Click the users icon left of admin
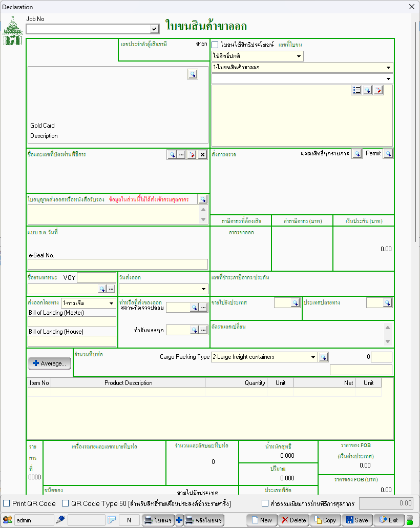 8,520
